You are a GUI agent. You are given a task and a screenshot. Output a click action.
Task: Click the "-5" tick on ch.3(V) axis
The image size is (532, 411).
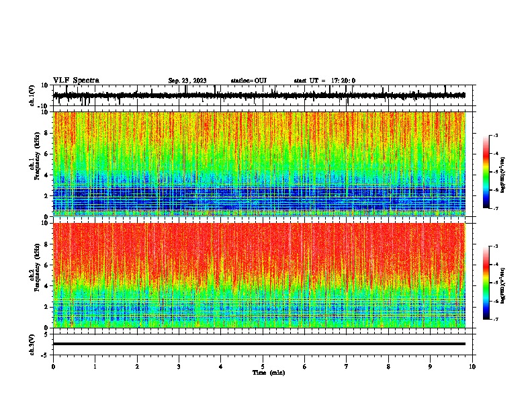46,355
